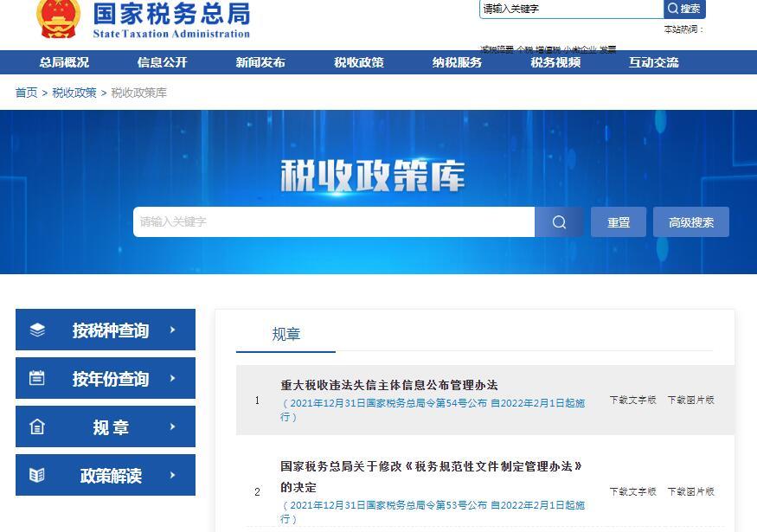Open 高级搜索 advanced search

(x=691, y=222)
